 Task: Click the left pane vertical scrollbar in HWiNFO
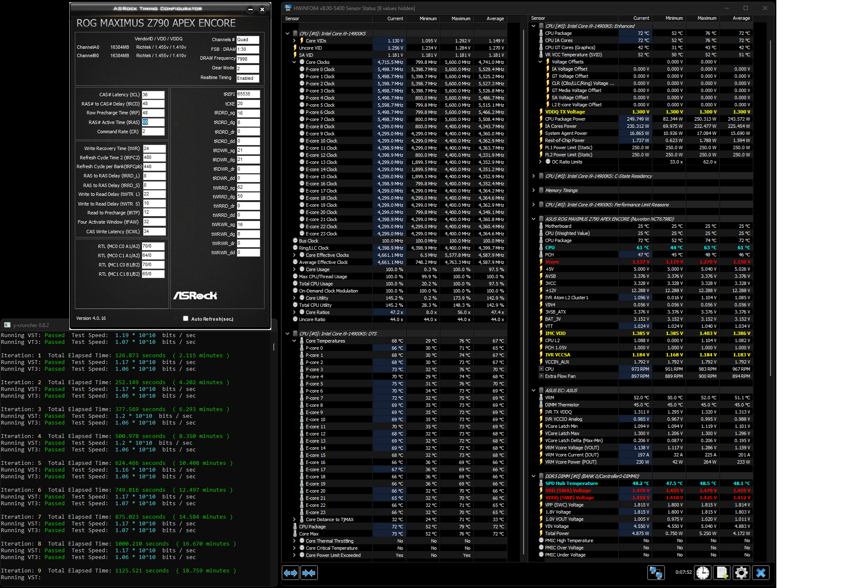[524, 292]
